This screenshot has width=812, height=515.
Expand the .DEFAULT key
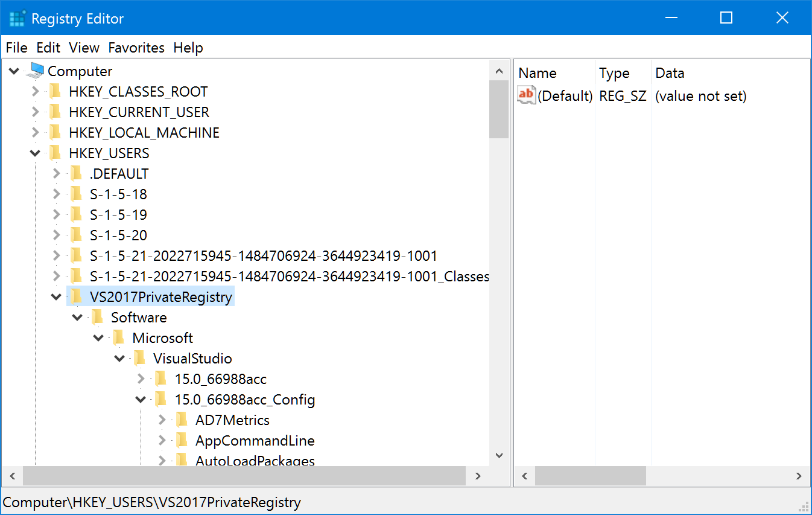pyautogui.click(x=56, y=174)
